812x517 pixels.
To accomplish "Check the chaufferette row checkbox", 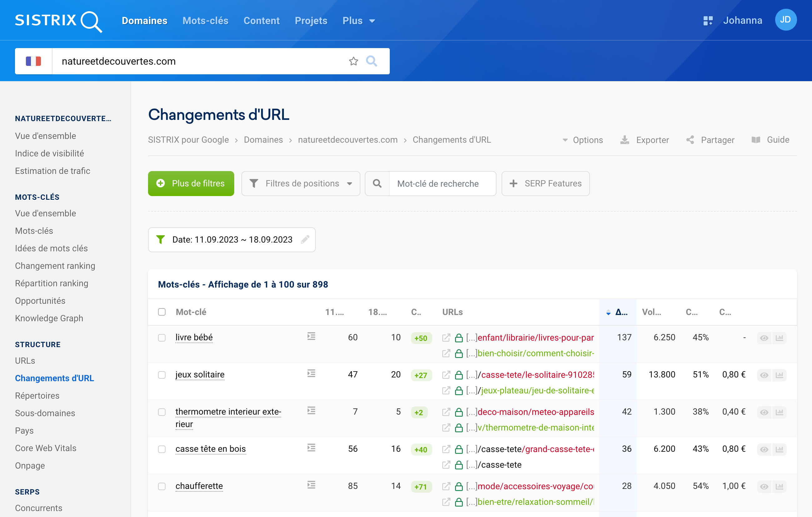I will pyautogui.click(x=162, y=486).
